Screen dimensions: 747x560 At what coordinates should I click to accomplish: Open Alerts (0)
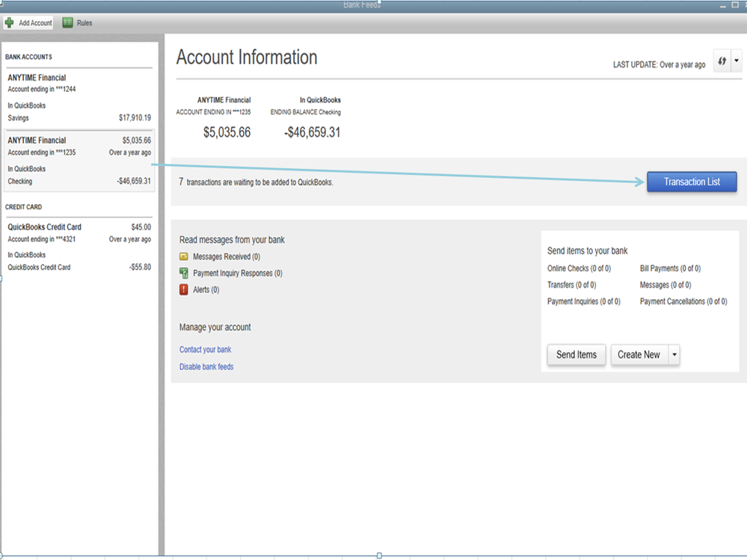206,289
